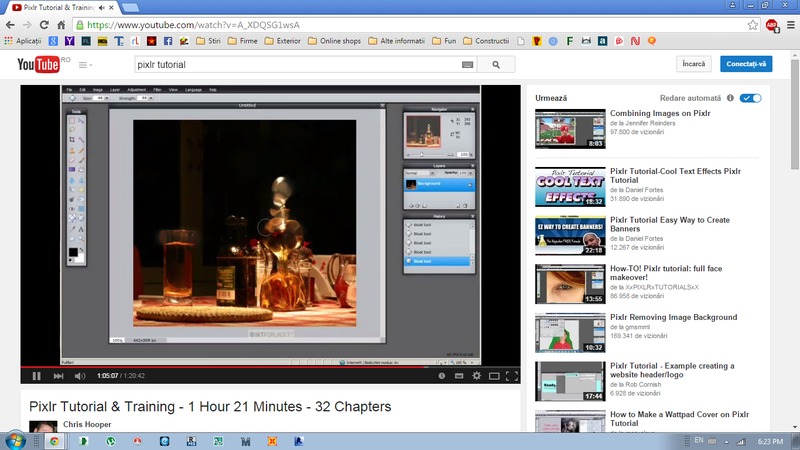Open the on-screen keyboard in search box
Viewport: 800px width, 450px height.
tap(467, 65)
